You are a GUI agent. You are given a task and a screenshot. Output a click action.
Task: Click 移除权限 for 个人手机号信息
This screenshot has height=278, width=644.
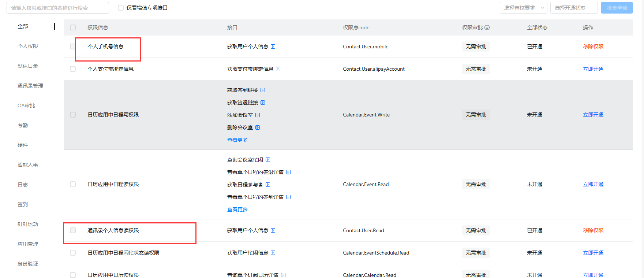pyautogui.click(x=593, y=47)
